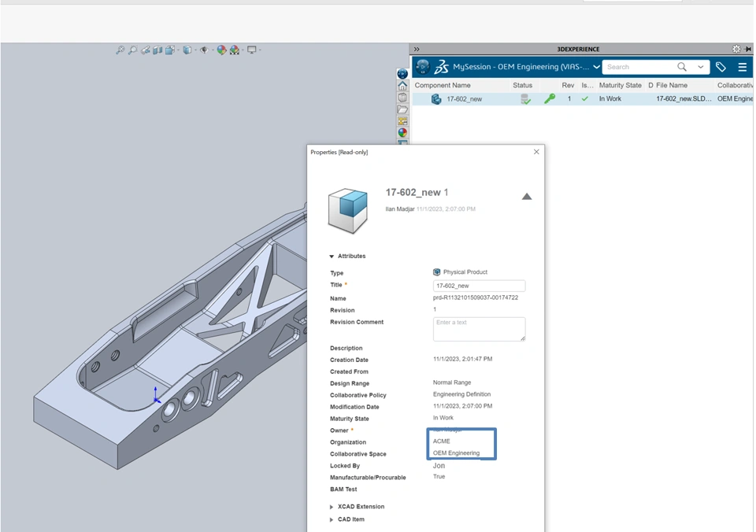The width and height of the screenshot is (756, 532).
Task: Expand the search options chevron
Action: (701, 67)
